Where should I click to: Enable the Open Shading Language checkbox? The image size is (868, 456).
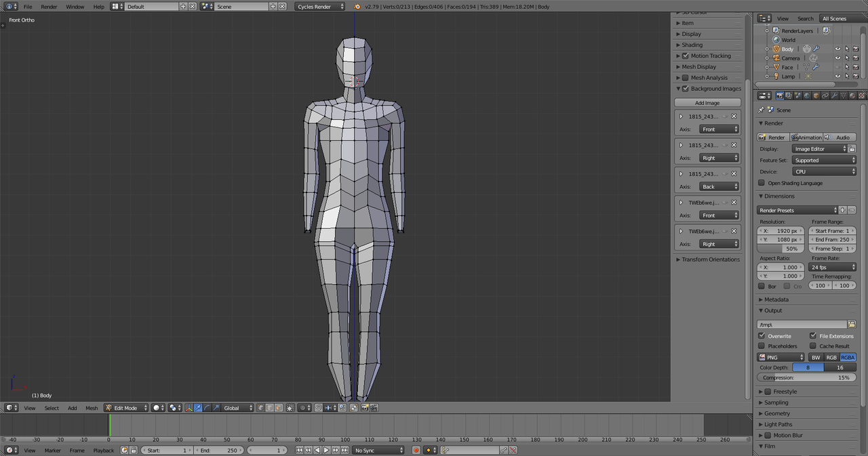click(x=762, y=183)
